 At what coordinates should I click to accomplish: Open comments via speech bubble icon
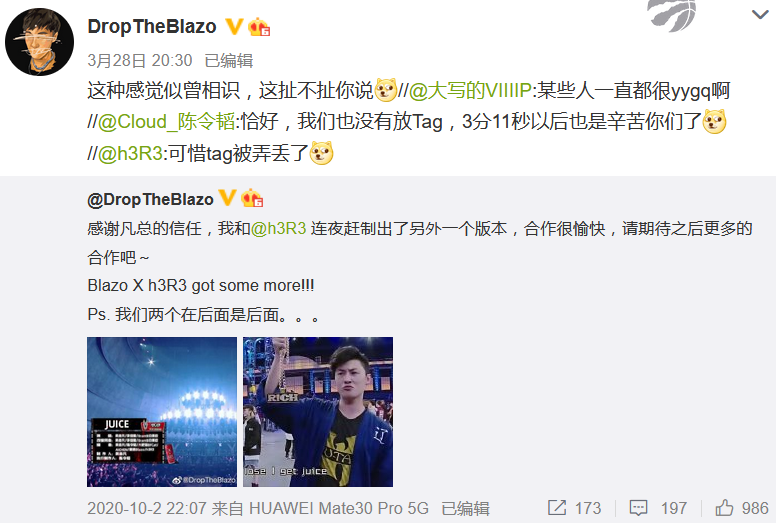638,508
